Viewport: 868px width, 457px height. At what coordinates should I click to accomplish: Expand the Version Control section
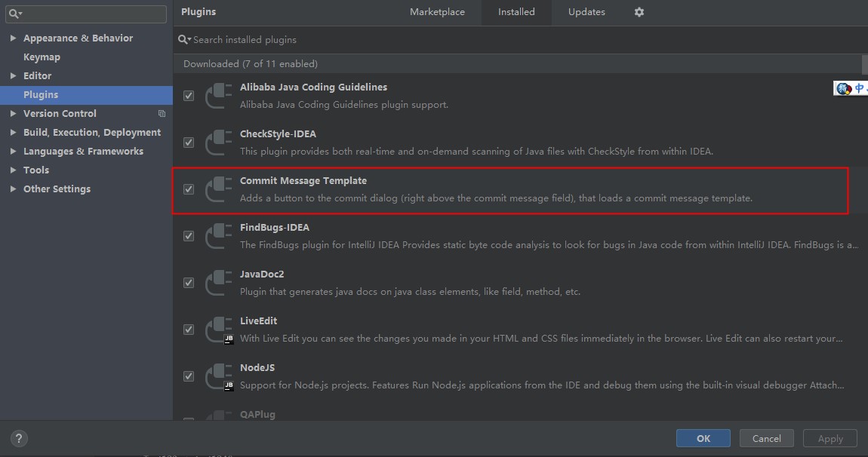pos(13,113)
